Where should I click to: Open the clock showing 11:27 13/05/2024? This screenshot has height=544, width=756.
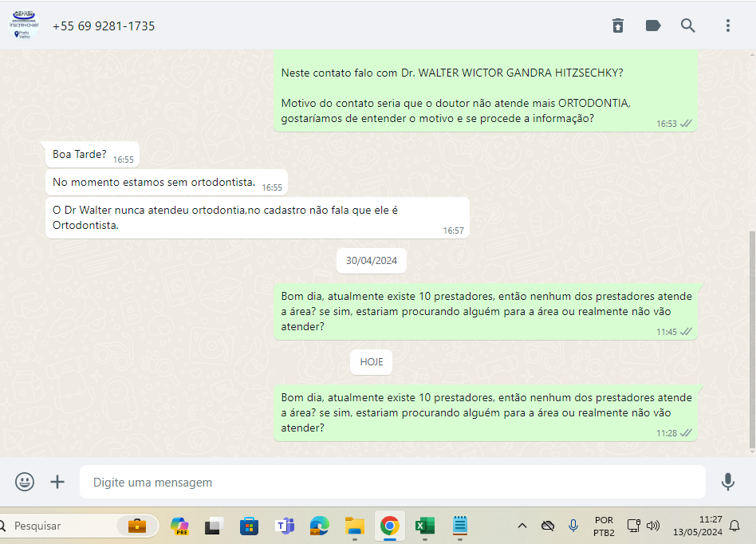pos(698,526)
